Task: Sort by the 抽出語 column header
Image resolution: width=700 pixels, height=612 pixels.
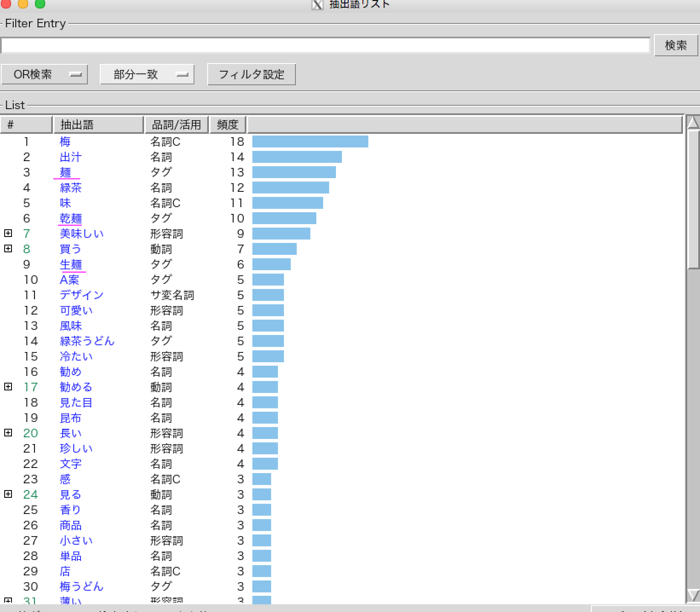Action: [x=98, y=125]
